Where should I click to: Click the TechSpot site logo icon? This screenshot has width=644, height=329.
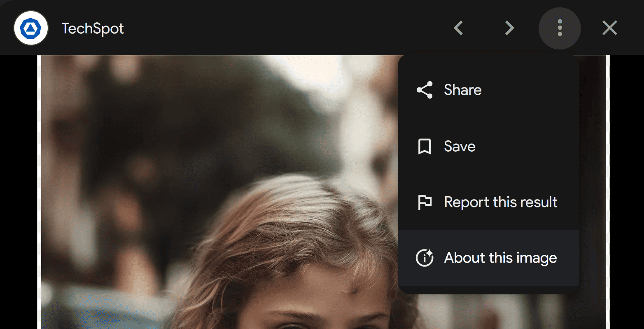pyautogui.click(x=31, y=28)
